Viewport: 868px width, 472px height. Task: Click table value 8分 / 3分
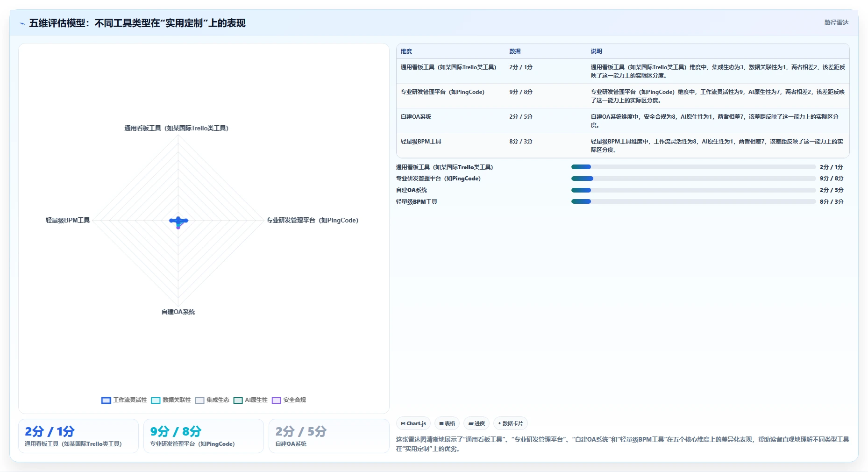pos(521,142)
